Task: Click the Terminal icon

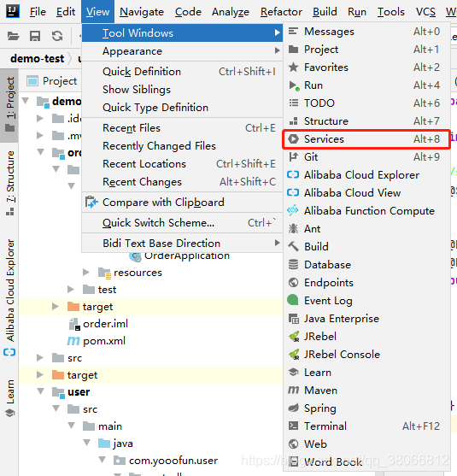Action: point(293,426)
